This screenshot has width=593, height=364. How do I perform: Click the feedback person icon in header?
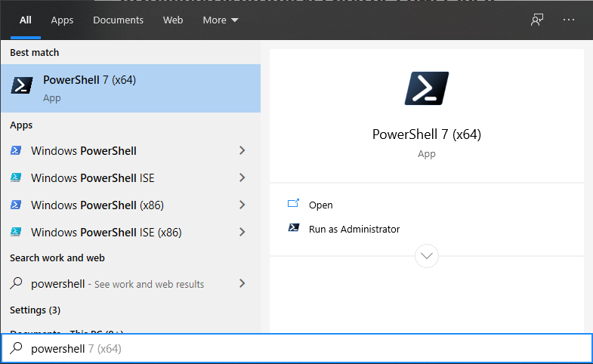click(x=536, y=20)
